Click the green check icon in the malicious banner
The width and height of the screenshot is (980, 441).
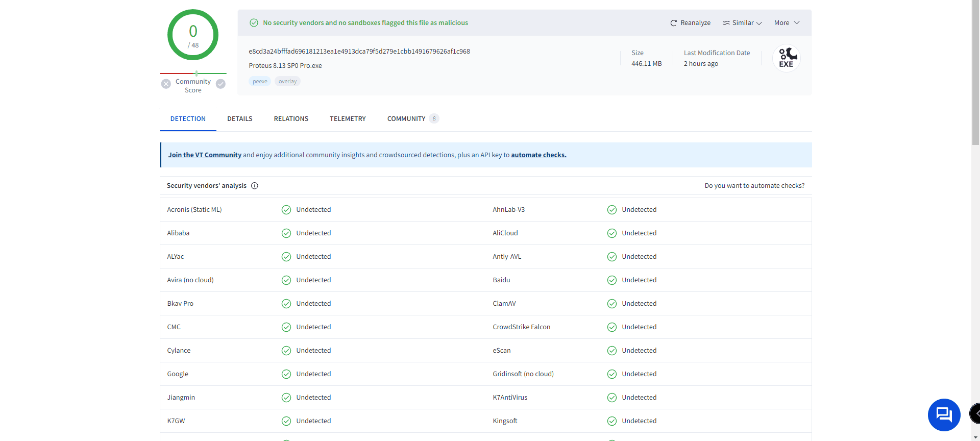254,23
